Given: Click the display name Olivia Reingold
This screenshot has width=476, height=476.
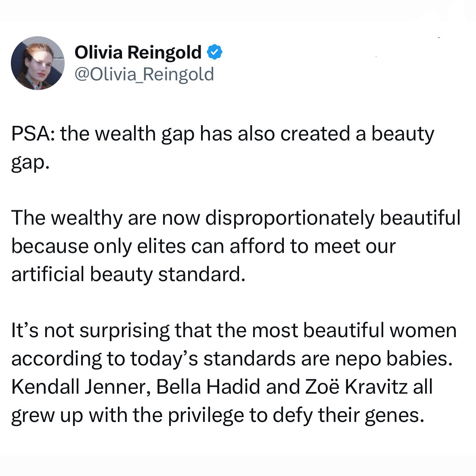Looking at the screenshot, I should tap(138, 52).
